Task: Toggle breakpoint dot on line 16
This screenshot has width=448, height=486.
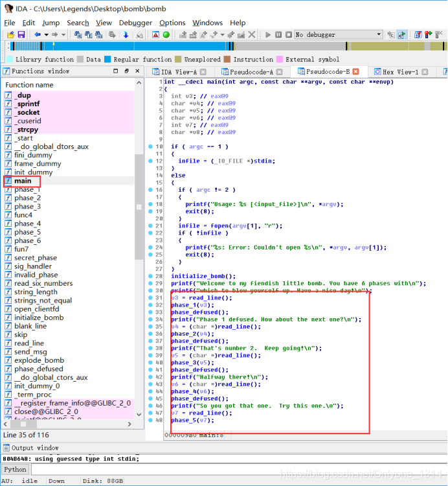Action: (150, 190)
